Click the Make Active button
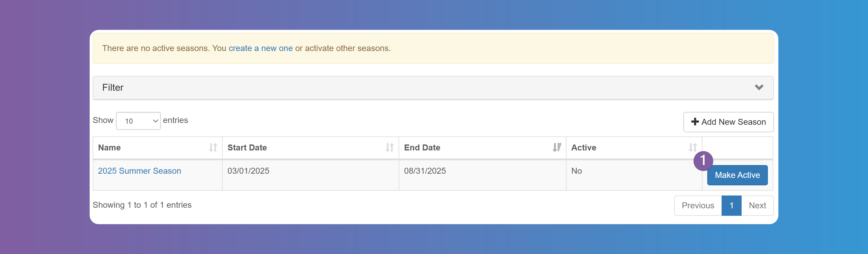The height and width of the screenshot is (254, 868). [737, 175]
